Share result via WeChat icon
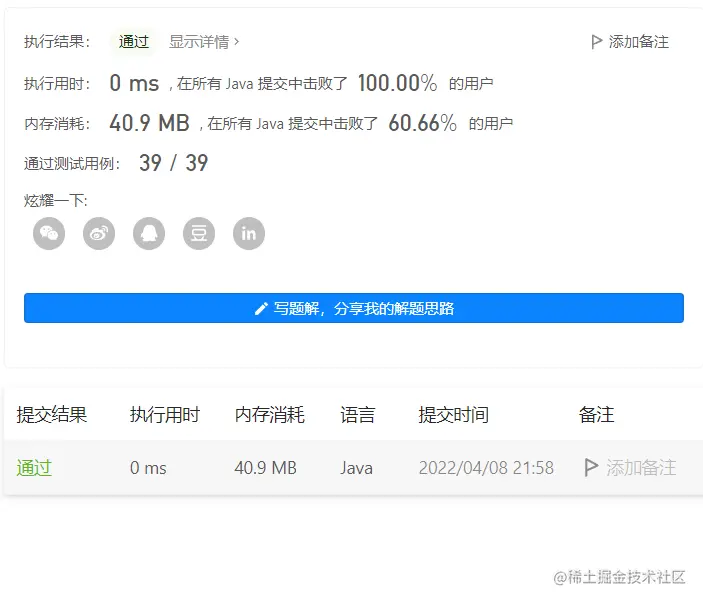This screenshot has width=703, height=603. point(49,234)
